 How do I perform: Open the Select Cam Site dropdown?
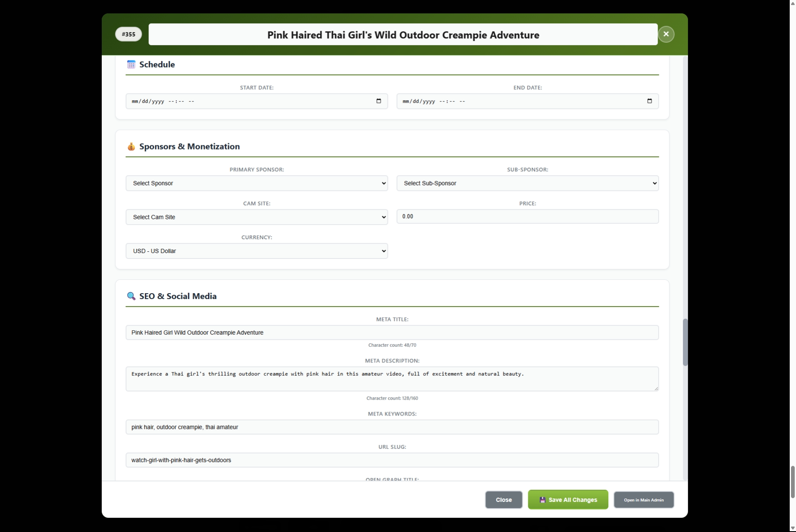pos(256,217)
